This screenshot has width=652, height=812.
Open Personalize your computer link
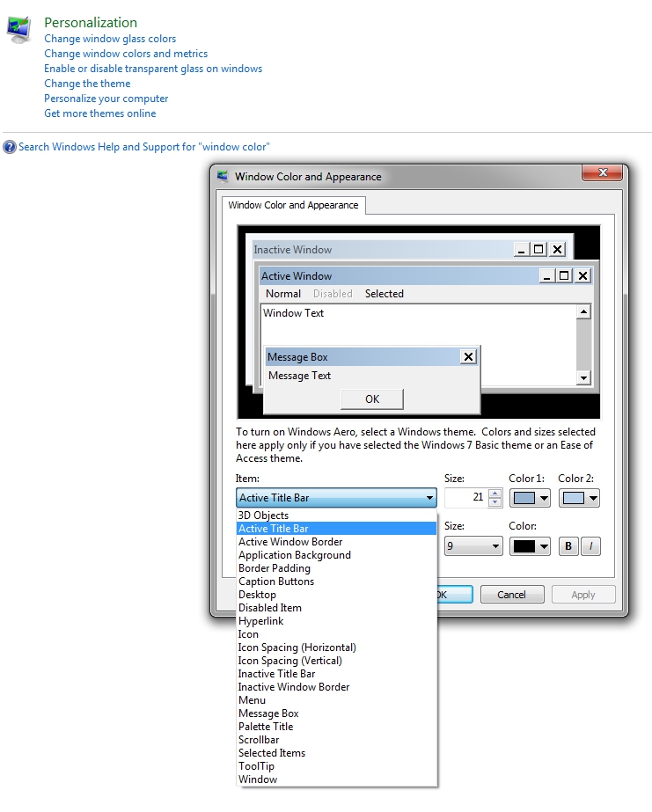106,99
